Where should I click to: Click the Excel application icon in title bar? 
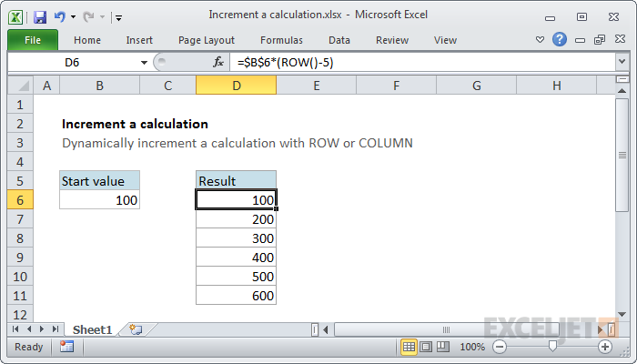point(15,17)
